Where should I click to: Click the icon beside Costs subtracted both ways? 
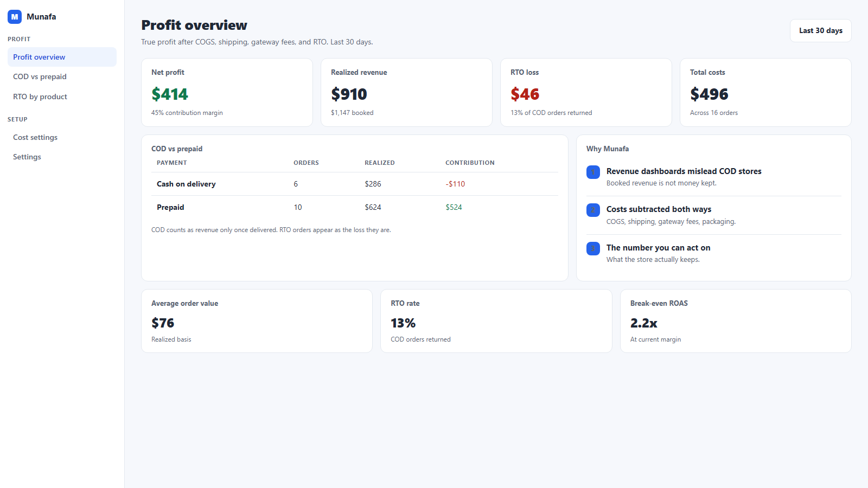[x=593, y=210]
